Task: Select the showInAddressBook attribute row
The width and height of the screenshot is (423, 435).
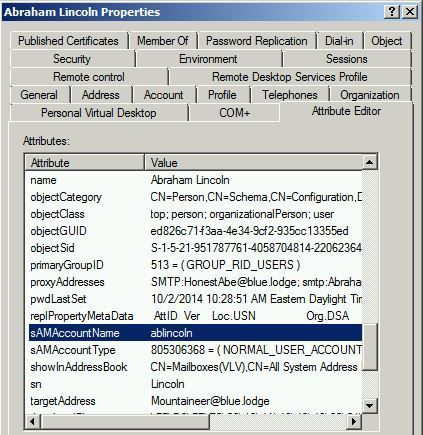Action: coord(195,367)
